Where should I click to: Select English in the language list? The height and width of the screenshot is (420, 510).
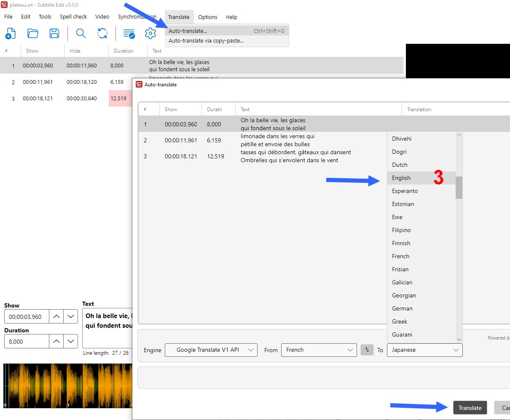pos(421,178)
